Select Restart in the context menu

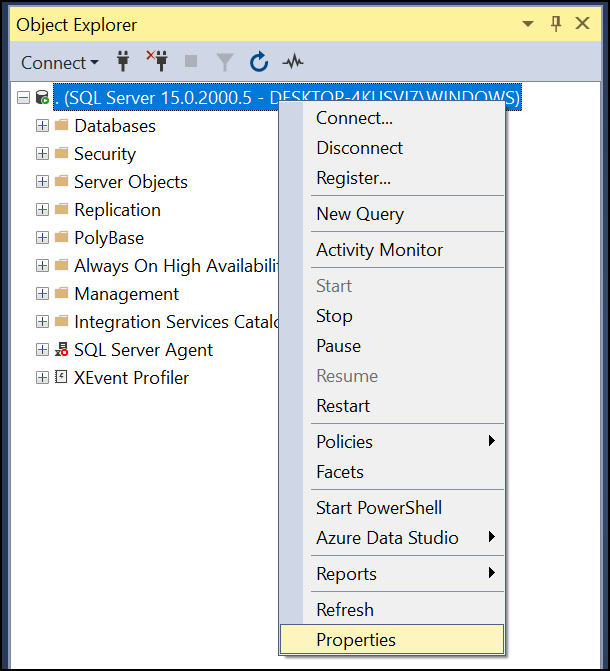click(392, 406)
